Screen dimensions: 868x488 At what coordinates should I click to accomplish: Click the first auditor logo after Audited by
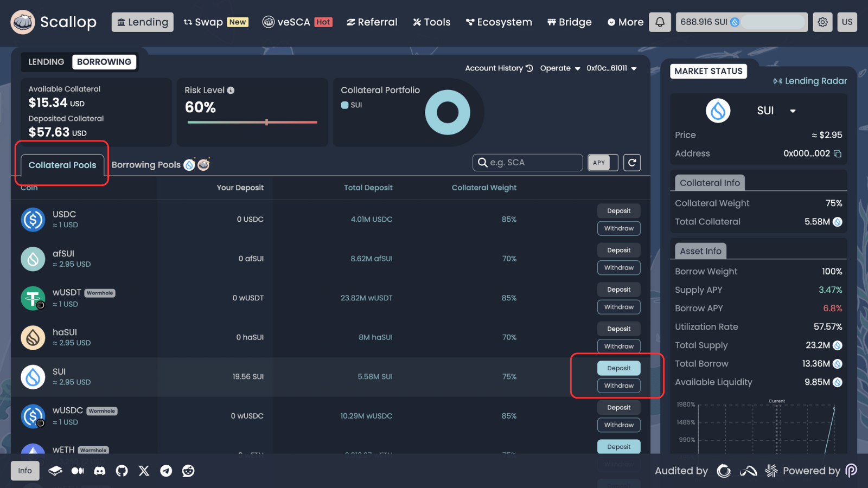pos(724,471)
